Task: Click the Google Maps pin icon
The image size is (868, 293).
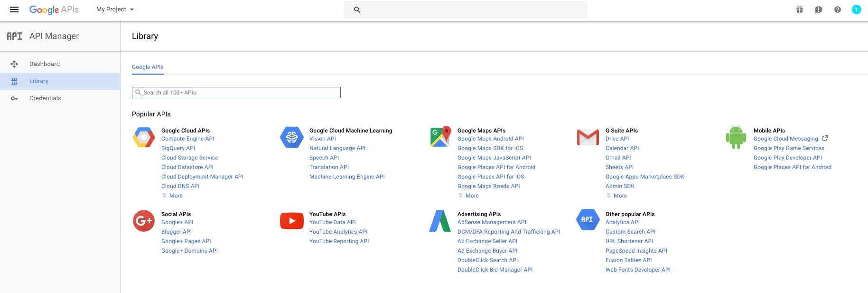Action: click(x=440, y=137)
